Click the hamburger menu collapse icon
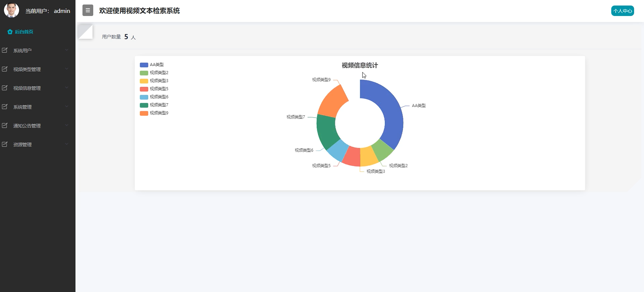This screenshot has height=292, width=644. 88,11
